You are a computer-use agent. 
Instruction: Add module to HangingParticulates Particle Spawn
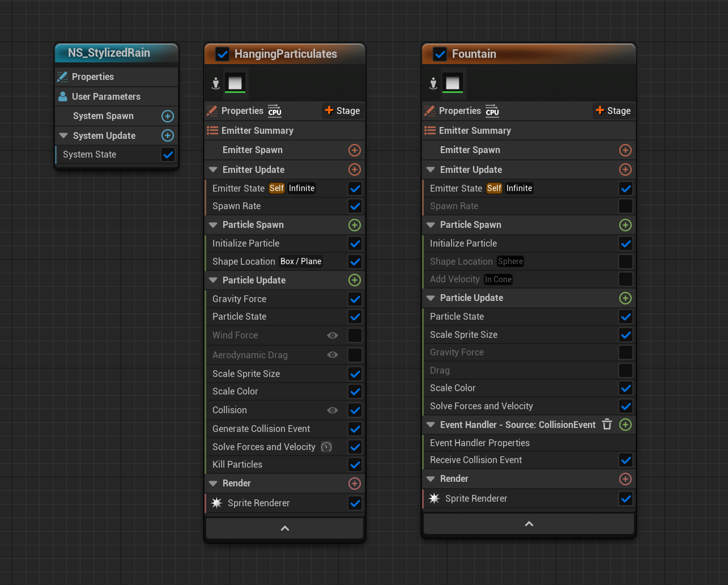(355, 225)
